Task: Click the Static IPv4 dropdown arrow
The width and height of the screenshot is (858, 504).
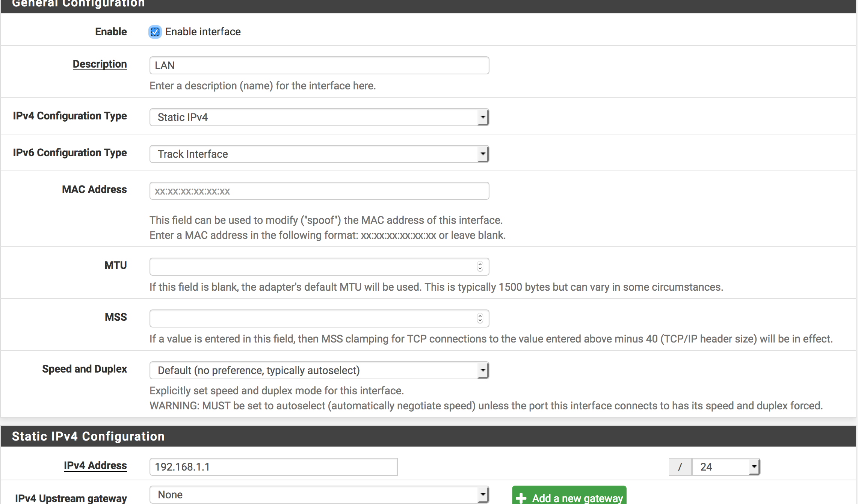Action: pos(483,117)
